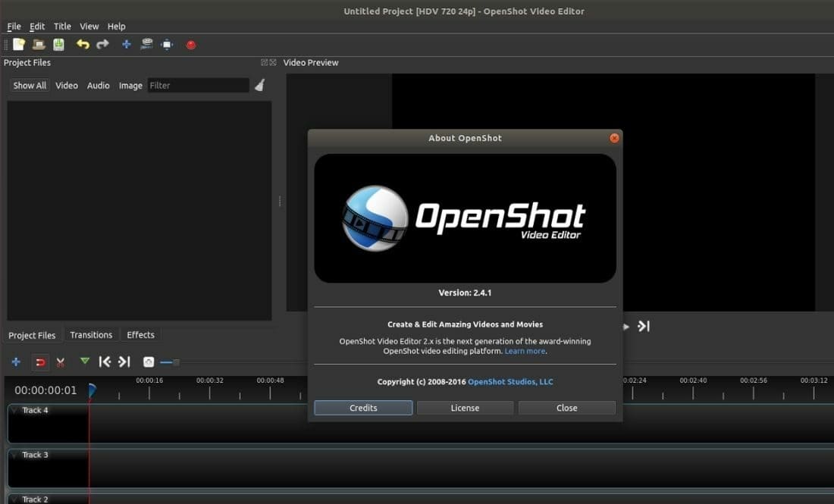This screenshot has width=834, height=504.
Task: Add a track with the timeline plus icon
Action: tap(16, 362)
